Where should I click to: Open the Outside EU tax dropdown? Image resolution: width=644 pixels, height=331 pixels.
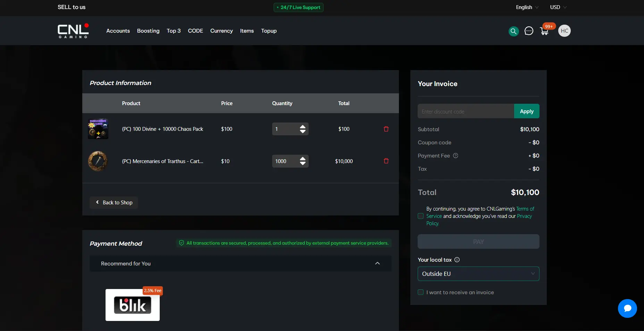tap(478, 274)
